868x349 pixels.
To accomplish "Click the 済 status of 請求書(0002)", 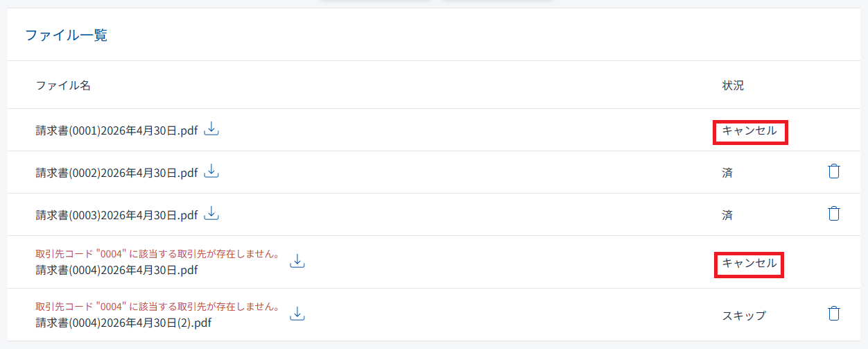I will click(x=727, y=173).
